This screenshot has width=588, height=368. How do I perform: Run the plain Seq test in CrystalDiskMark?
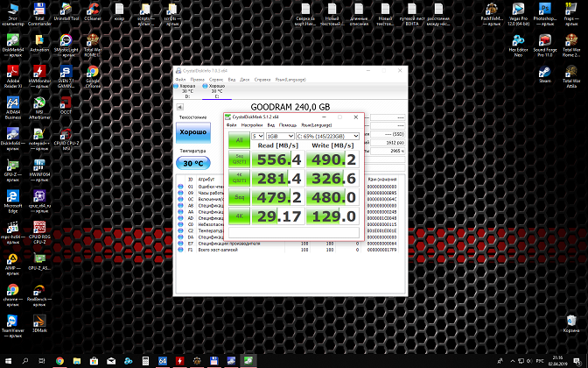coord(239,197)
